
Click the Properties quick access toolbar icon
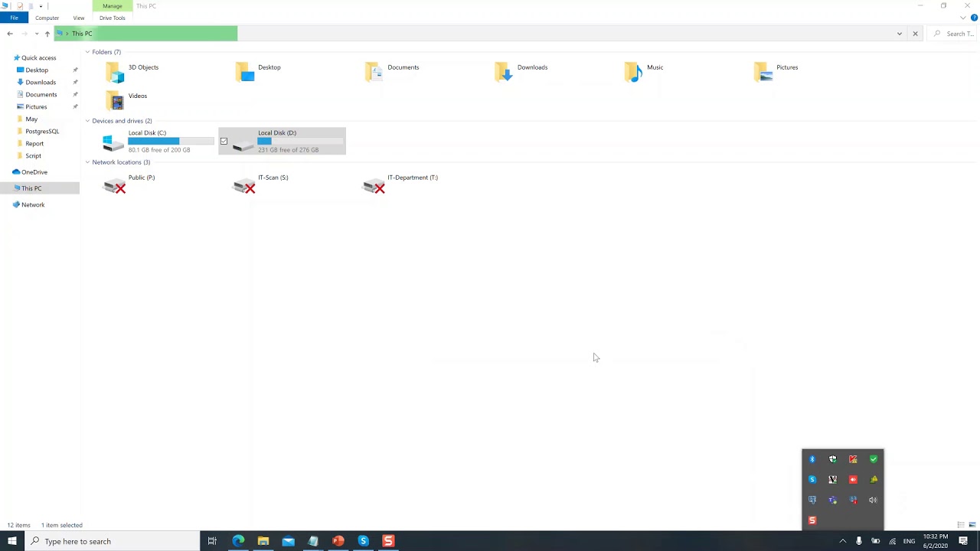[20, 6]
